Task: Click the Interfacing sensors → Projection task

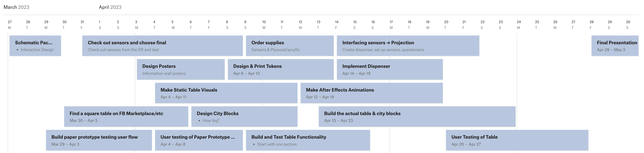Action: click(408, 45)
